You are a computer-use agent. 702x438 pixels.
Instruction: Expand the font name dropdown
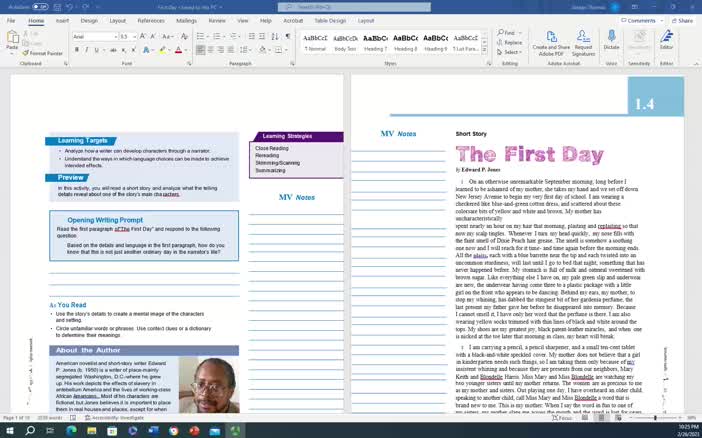point(114,36)
